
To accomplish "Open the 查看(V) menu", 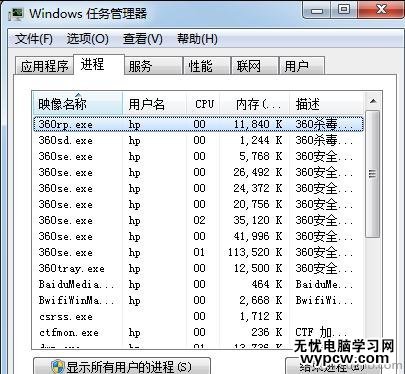I will coord(142,39).
